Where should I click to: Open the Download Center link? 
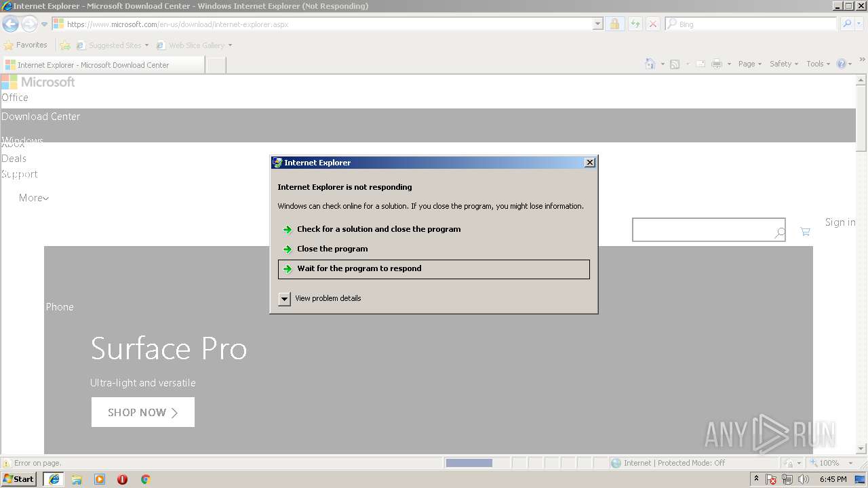tap(41, 117)
